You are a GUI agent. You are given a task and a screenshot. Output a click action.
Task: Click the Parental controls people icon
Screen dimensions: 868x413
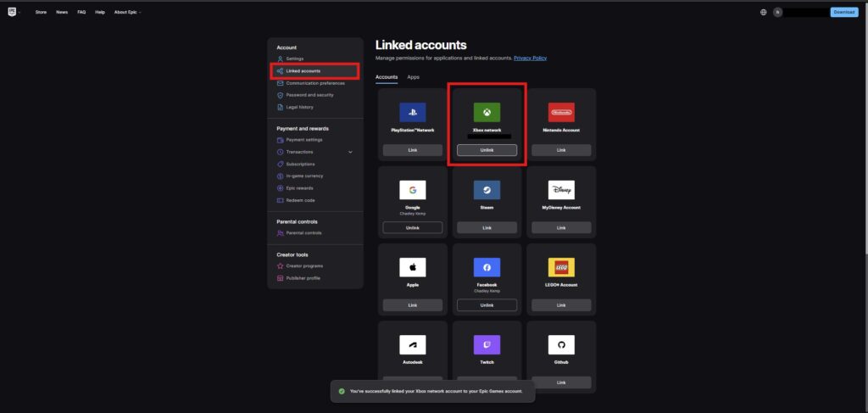(280, 233)
